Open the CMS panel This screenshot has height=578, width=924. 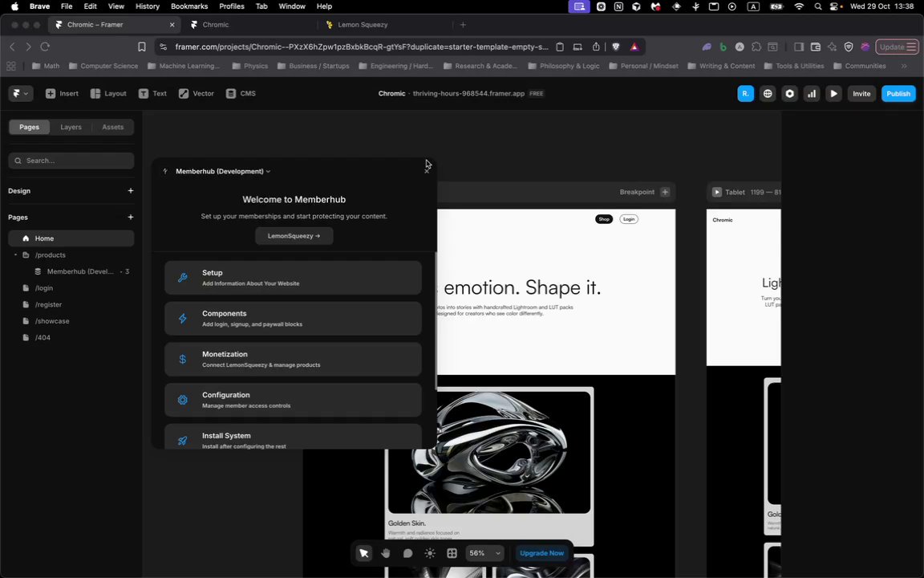[241, 93]
